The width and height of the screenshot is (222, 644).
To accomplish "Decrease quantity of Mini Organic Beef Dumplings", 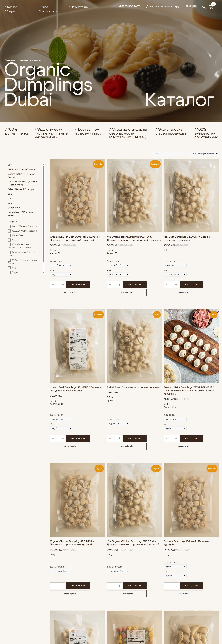I will click(x=110, y=284).
